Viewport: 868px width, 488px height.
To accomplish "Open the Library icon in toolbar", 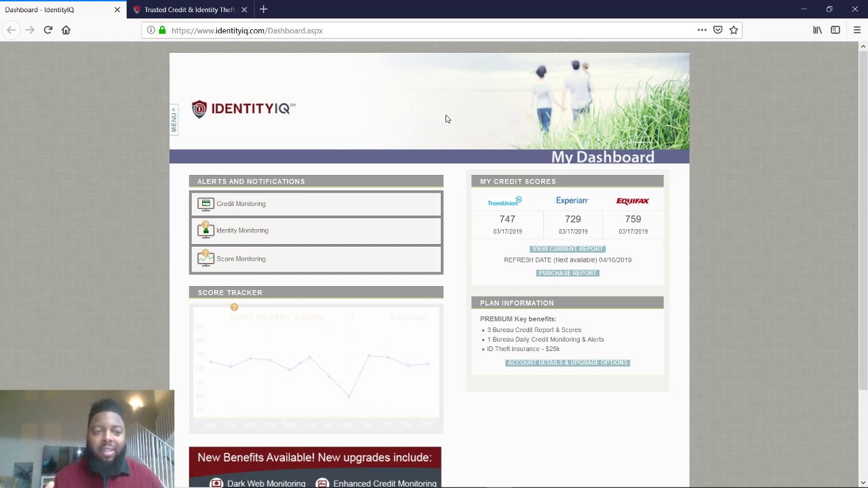I will [x=817, y=30].
